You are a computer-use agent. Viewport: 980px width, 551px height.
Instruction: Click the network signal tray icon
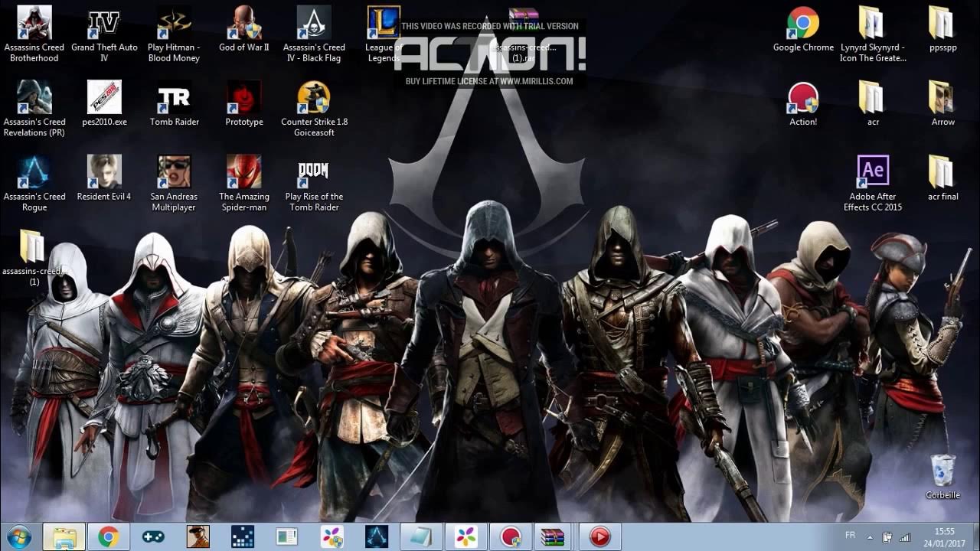tap(905, 537)
